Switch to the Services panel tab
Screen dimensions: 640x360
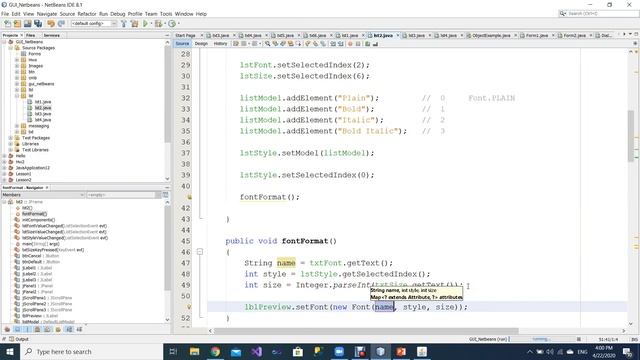[51, 36]
